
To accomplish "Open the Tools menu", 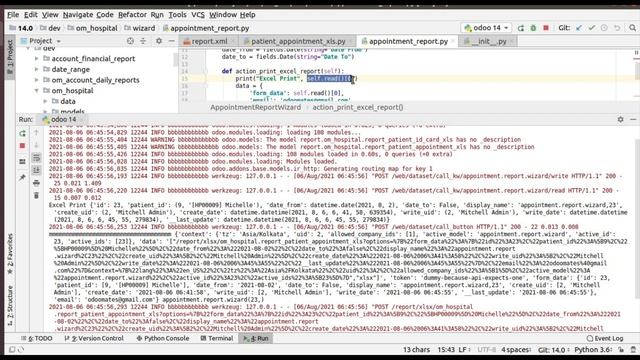I will (178, 15).
